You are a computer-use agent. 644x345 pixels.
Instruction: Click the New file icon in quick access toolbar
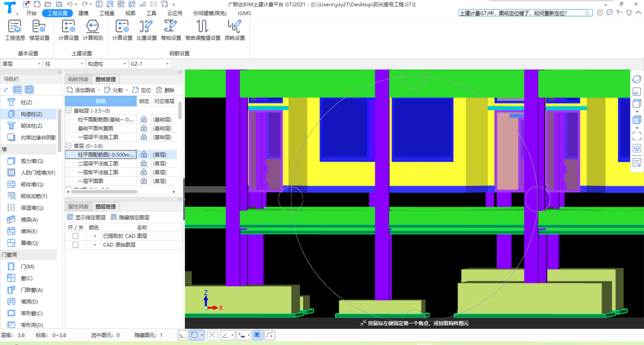(x=37, y=4)
